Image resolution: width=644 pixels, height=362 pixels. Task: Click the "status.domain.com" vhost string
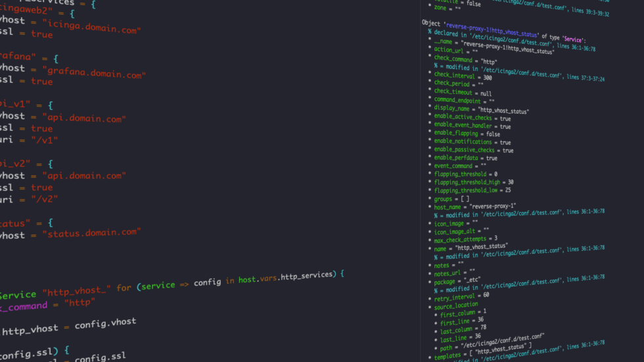[91, 233]
